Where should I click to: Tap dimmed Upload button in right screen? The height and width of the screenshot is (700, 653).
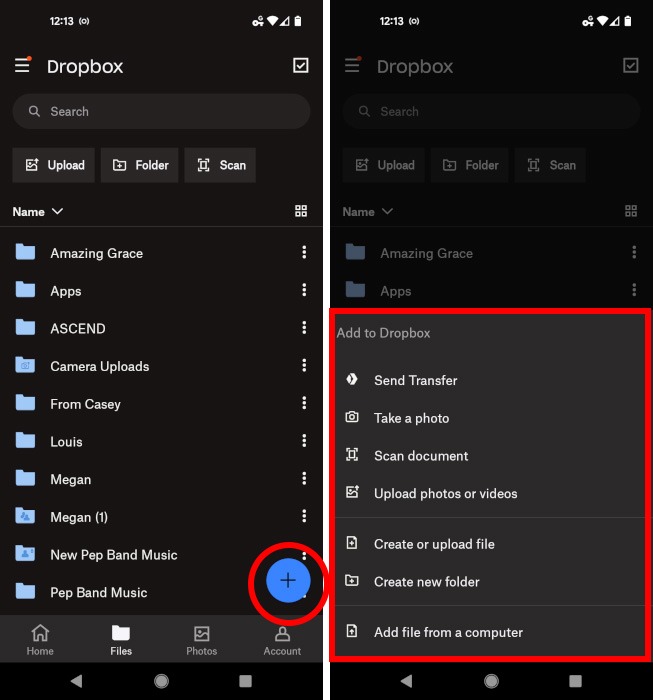pyautogui.click(x=384, y=165)
